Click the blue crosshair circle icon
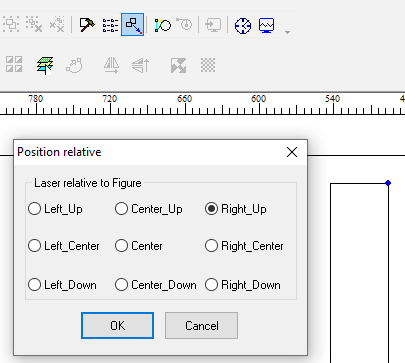The image size is (405, 363). click(243, 25)
